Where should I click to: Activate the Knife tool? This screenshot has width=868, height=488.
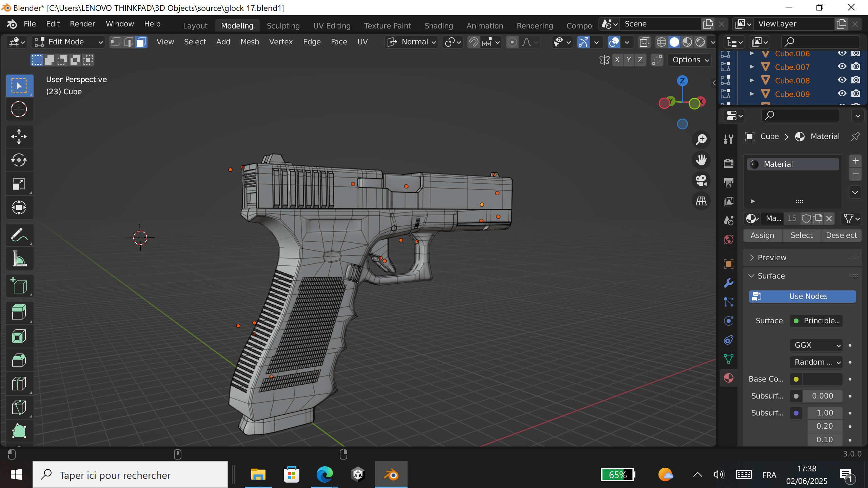(x=19, y=407)
